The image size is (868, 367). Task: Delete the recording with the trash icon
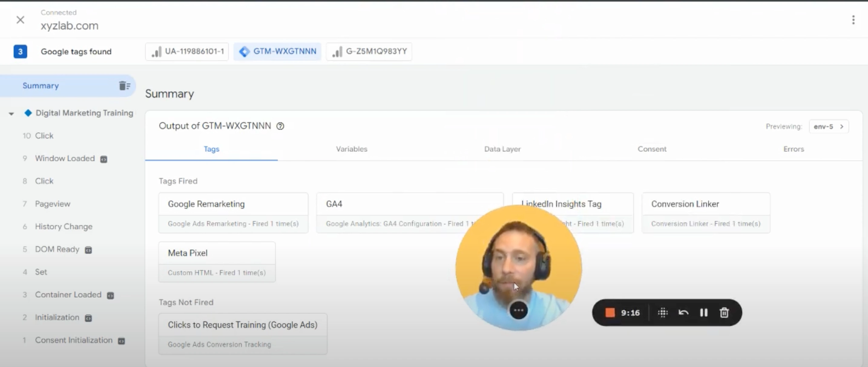point(724,313)
